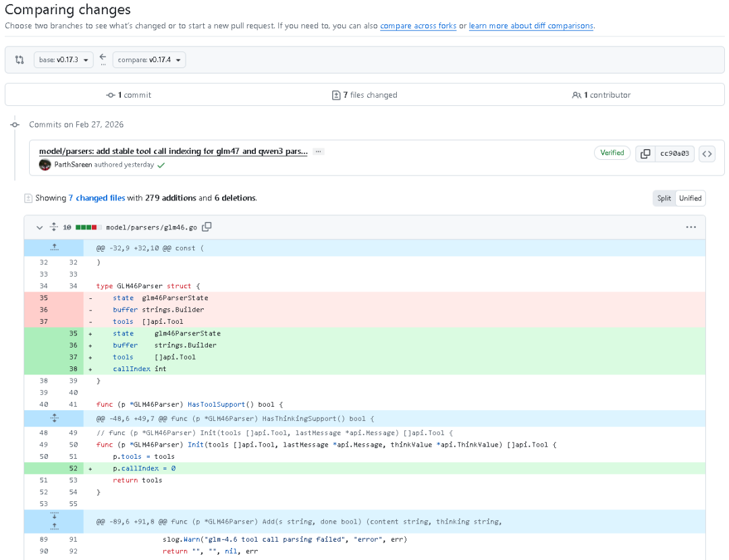729x560 pixels.
Task: Click green commit status checkmark
Action: tap(161, 165)
